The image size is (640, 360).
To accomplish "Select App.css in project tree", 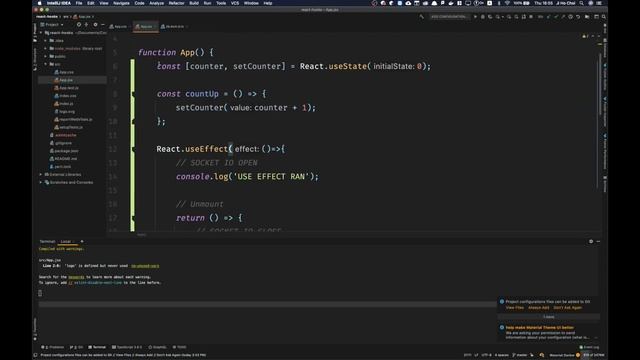I will click(64, 72).
